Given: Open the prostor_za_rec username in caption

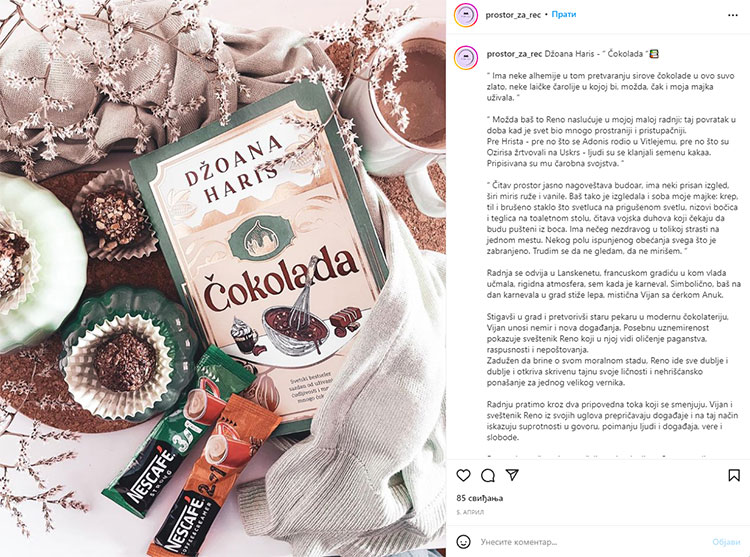Looking at the screenshot, I should [514, 54].
